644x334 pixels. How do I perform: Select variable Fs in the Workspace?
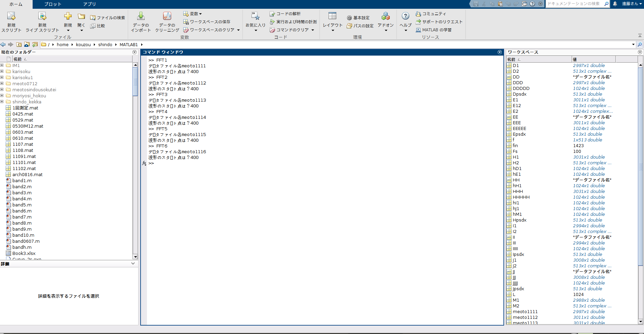point(515,151)
